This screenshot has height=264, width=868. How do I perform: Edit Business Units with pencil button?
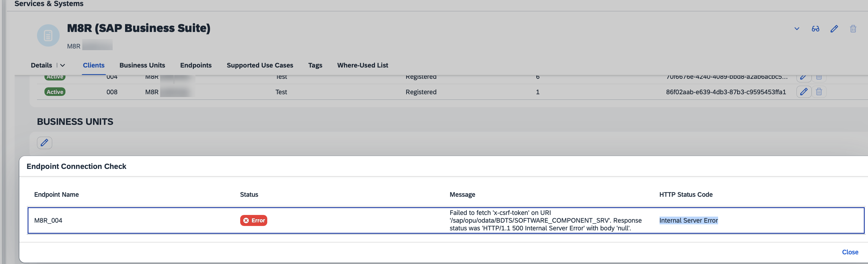tap(44, 143)
